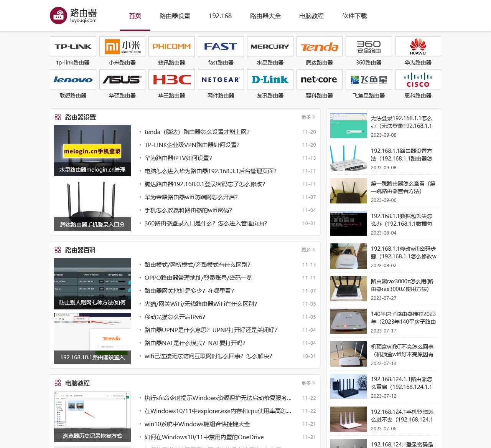The height and width of the screenshot is (448, 491).
Task: Click the 思科路由器 text label
Action: 418,96
